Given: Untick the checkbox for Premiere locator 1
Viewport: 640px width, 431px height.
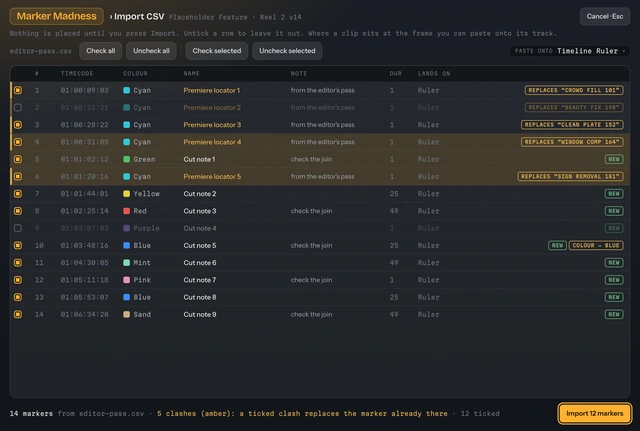Looking at the screenshot, I should click(18, 90).
